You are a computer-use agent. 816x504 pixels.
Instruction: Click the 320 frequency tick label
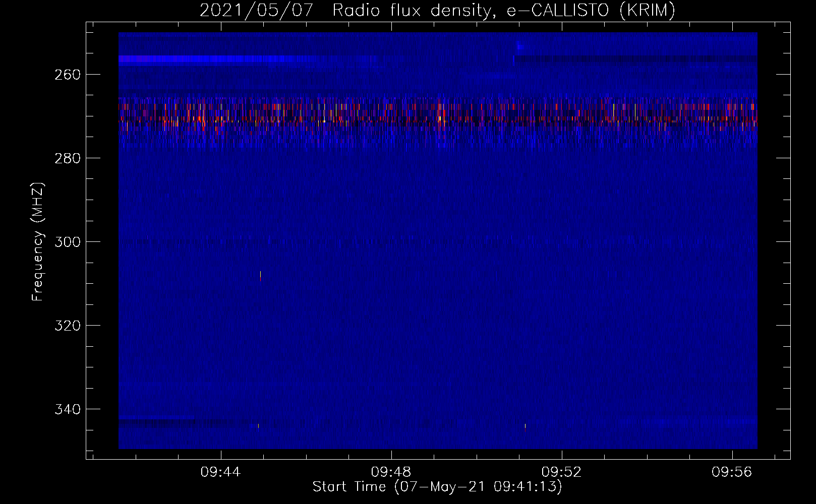coord(67,326)
